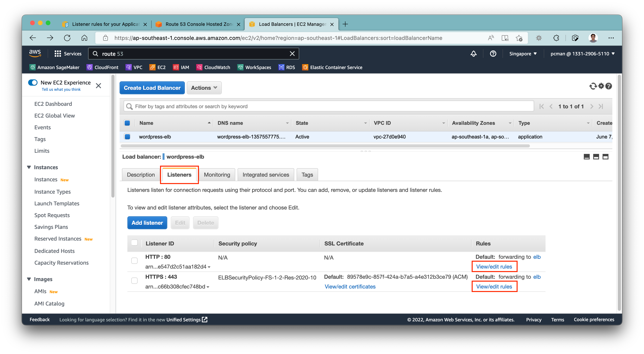644x354 pixels.
Task: Open the DNS name column dropdown
Action: (x=287, y=123)
